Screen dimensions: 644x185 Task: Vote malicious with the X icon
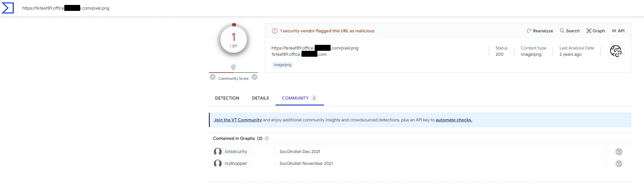tap(213, 77)
